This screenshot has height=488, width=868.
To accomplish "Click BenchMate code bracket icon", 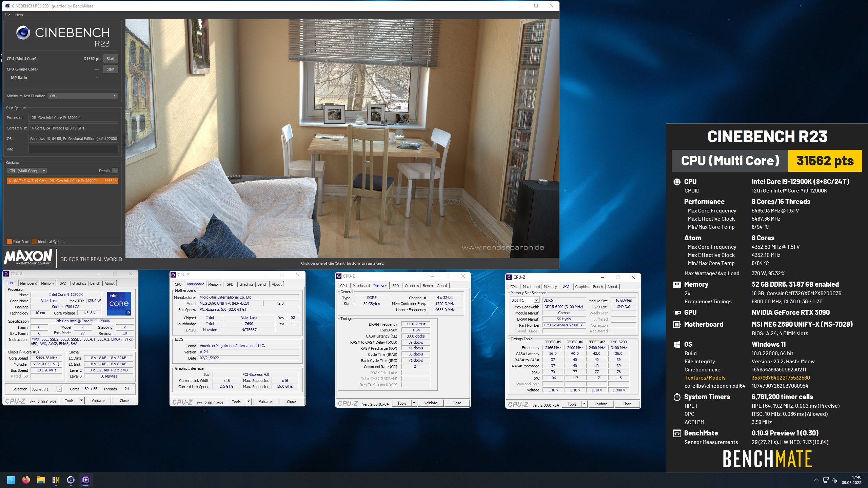I will (677, 433).
